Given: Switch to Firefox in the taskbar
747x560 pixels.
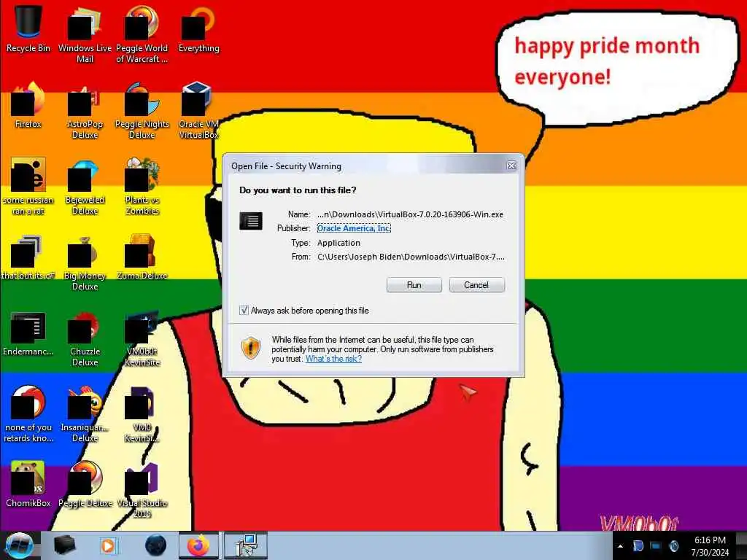Looking at the screenshot, I should point(198,545).
